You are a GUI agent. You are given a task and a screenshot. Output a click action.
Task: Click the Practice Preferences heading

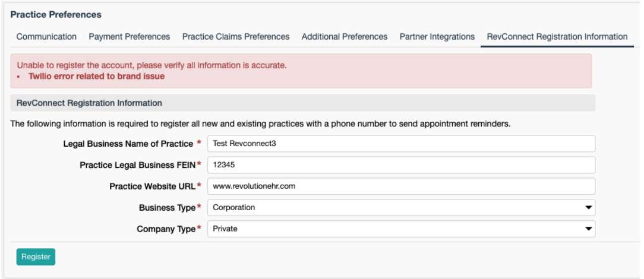click(56, 14)
